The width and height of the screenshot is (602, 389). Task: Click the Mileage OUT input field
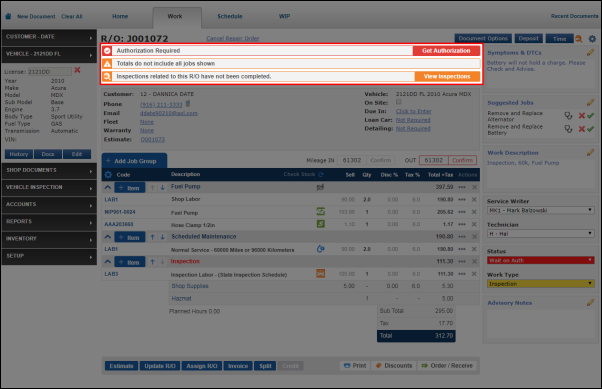click(433, 160)
